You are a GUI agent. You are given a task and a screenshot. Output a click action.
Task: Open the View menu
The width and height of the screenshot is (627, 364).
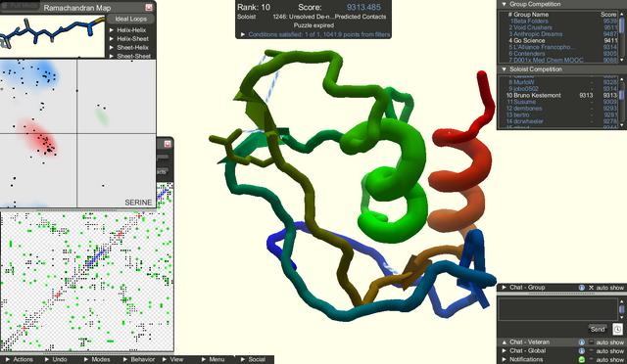[172, 360]
